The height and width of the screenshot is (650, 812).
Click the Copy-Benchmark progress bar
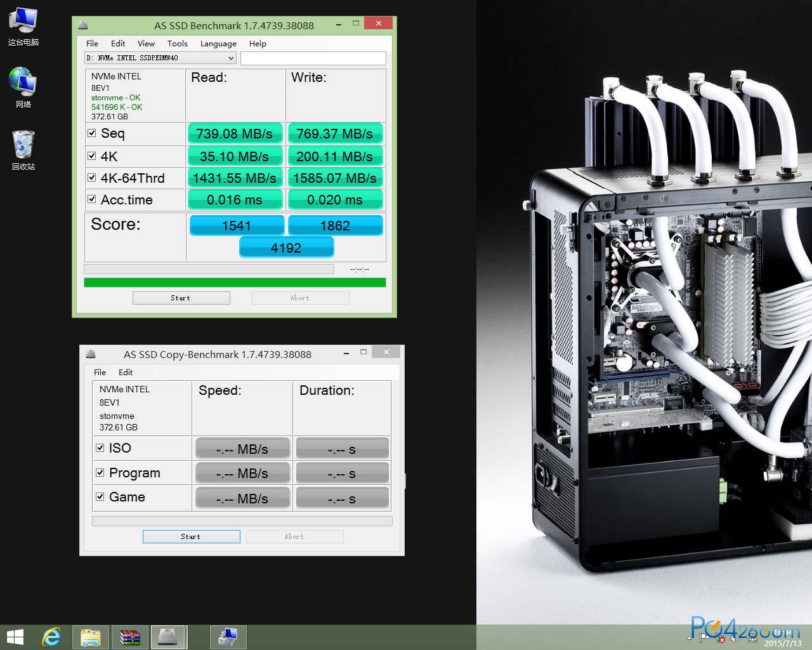click(242, 521)
